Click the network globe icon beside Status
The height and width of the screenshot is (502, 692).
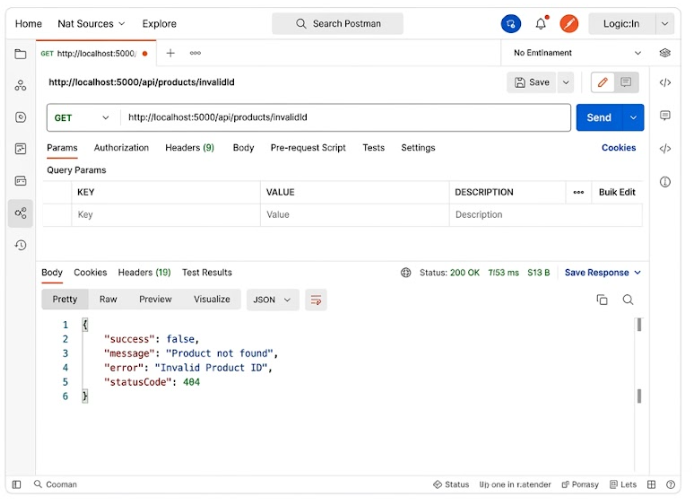pos(406,273)
